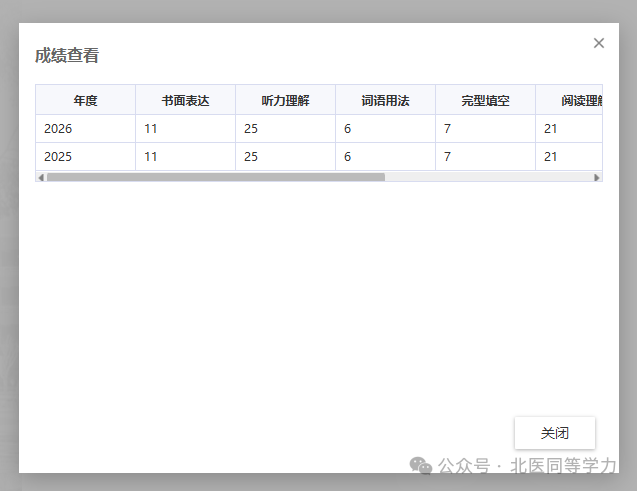Click the 25 score in the 2025 row
Image resolution: width=637 pixels, height=491 pixels.
(x=285, y=157)
